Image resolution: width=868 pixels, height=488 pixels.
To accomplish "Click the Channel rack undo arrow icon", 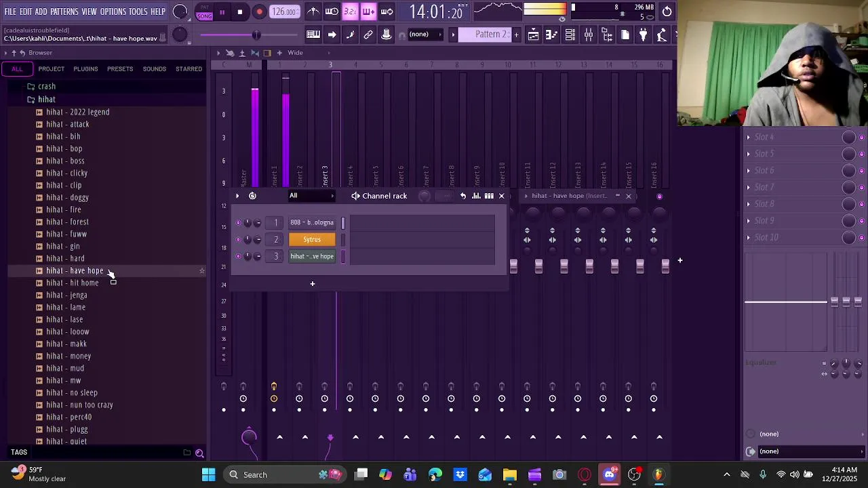I will click(x=463, y=196).
